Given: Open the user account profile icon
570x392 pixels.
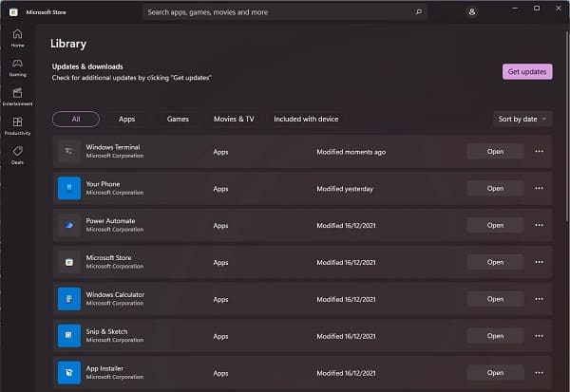Looking at the screenshot, I should [x=472, y=12].
